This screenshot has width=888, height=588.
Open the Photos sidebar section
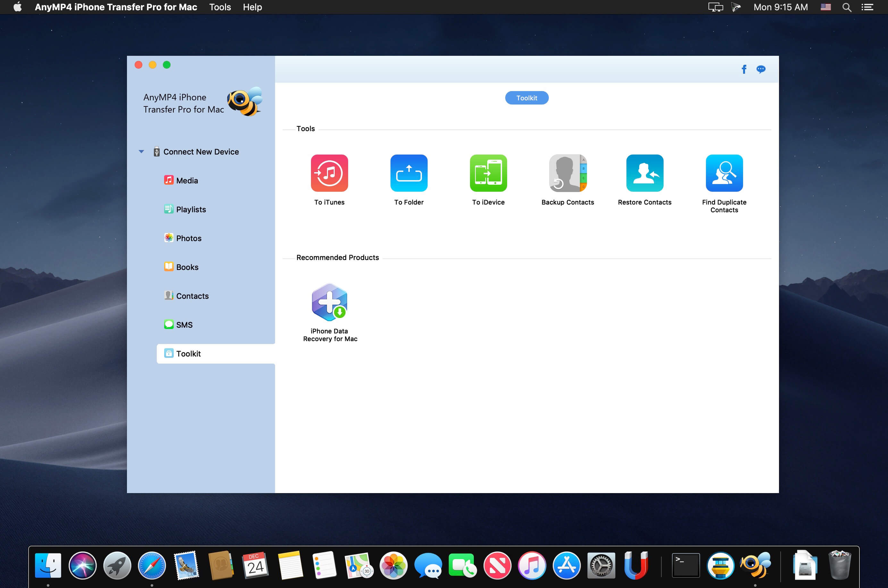point(188,238)
